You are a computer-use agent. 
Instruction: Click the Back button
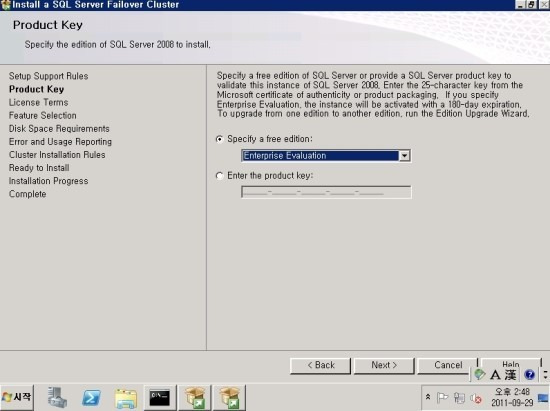[x=320, y=365]
